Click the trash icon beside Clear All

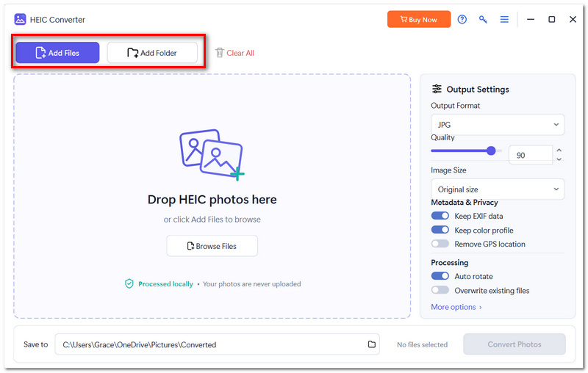[x=219, y=53]
